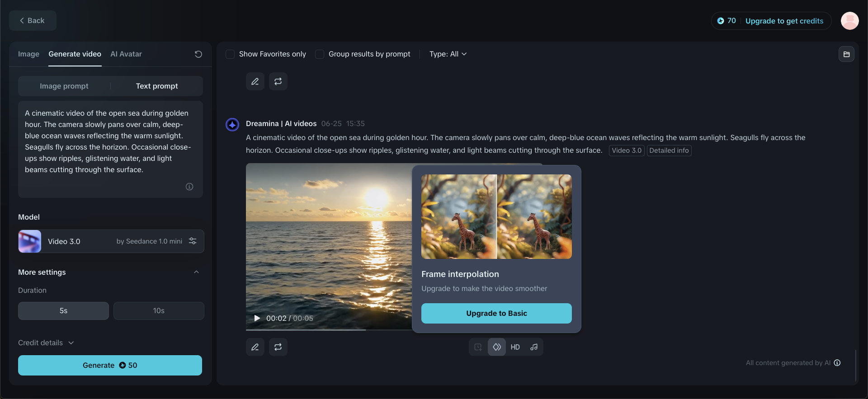This screenshot has width=868, height=399.
Task: Click the 'by Seedance 1.0 mini' label
Action: pyautogui.click(x=150, y=241)
